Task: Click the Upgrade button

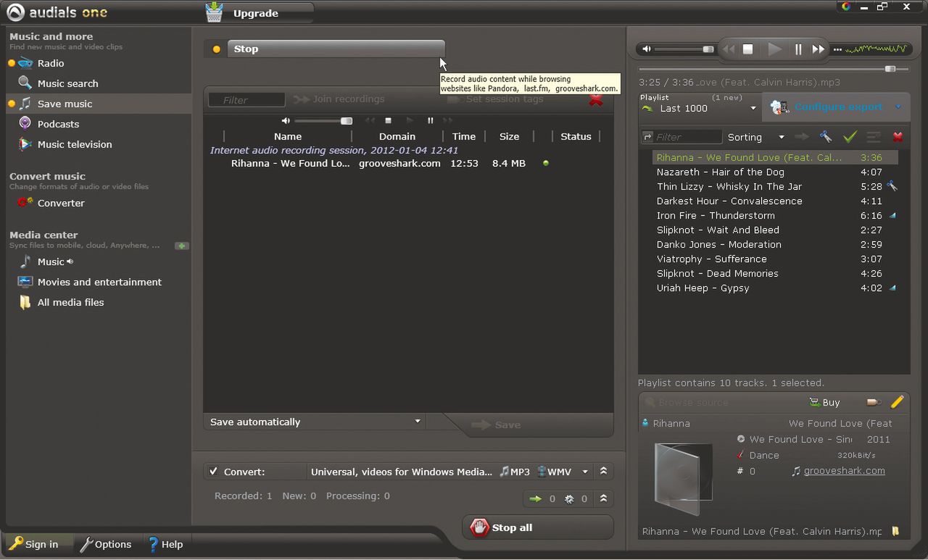Action: (259, 13)
